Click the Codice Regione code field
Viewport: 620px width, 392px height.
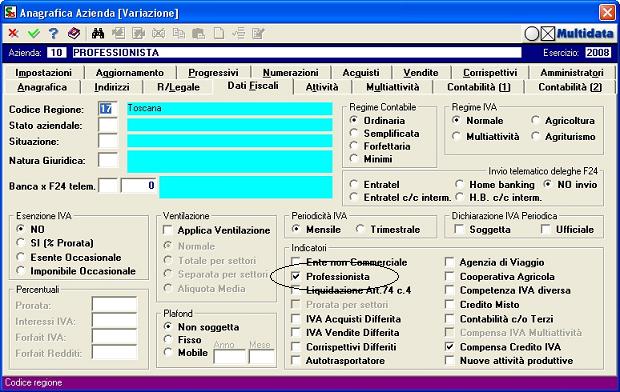(x=108, y=108)
